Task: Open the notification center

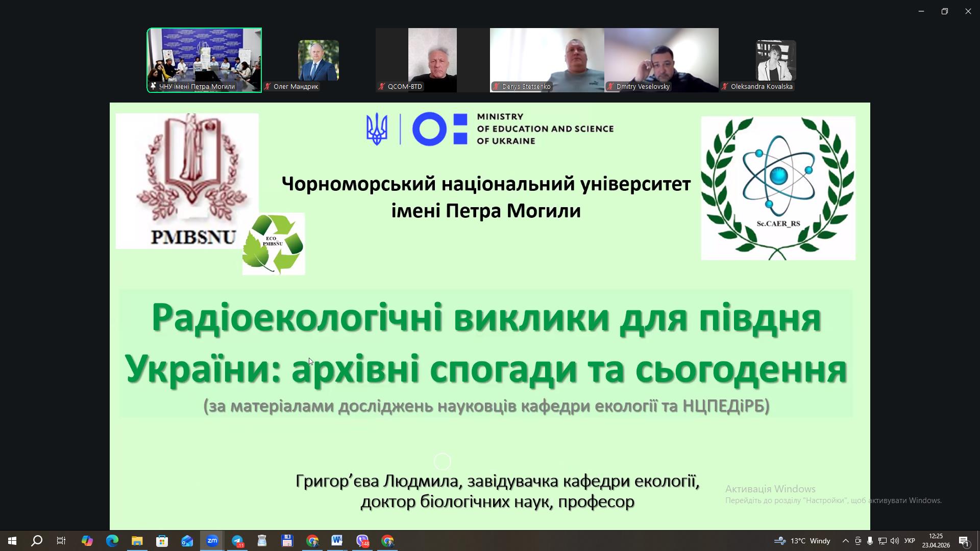Action: 964,541
